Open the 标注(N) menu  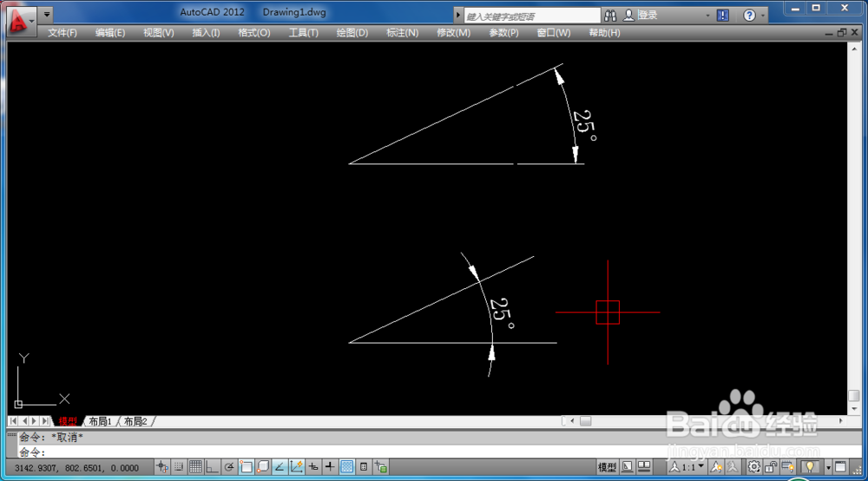click(x=403, y=33)
